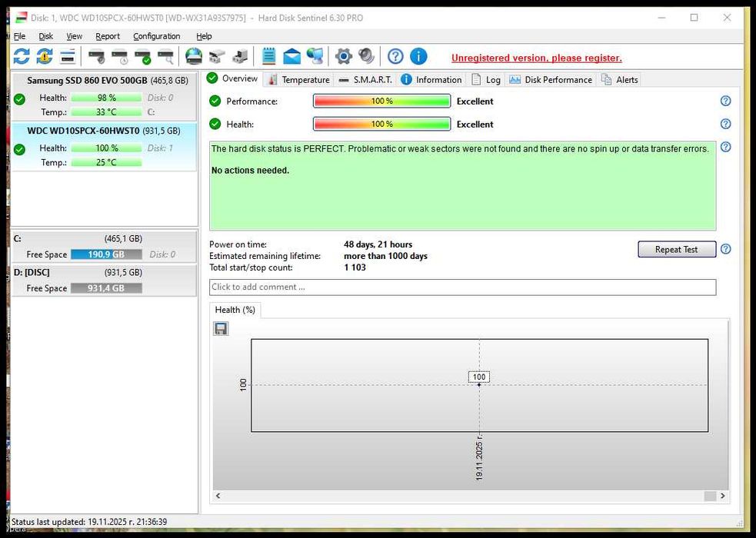The height and width of the screenshot is (538, 756).
Task: Switch to the Information tab
Action: [431, 80]
